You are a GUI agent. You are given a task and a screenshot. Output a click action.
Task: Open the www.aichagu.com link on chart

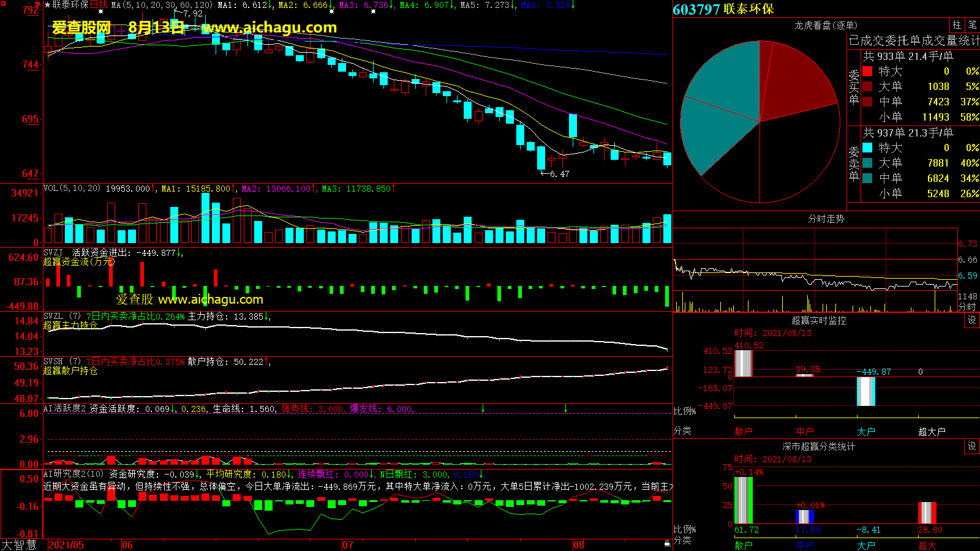point(269,28)
